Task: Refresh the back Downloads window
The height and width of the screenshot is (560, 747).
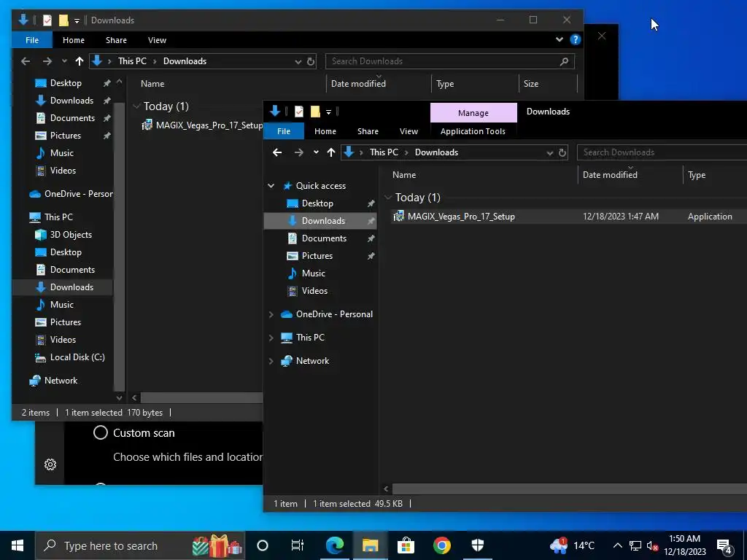Action: (311, 61)
